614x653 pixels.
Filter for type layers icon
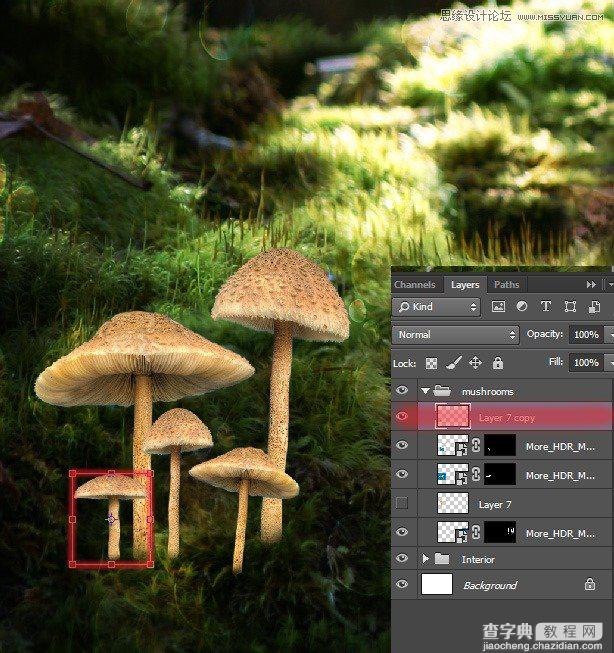[x=546, y=307]
